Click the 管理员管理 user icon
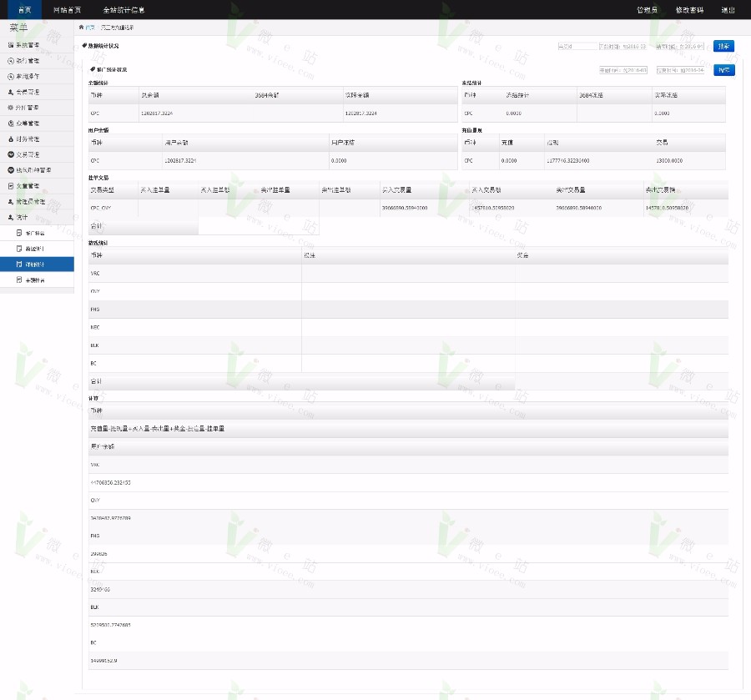The image size is (751, 700). (11, 201)
